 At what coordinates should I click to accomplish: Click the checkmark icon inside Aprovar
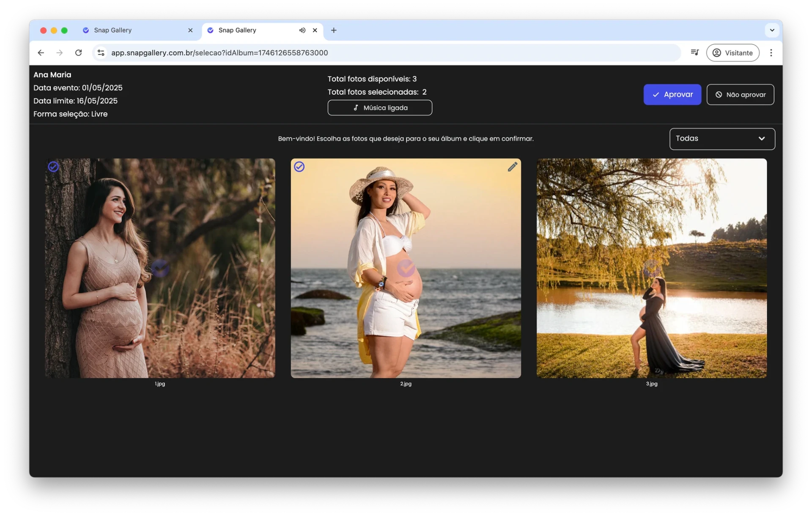click(656, 94)
